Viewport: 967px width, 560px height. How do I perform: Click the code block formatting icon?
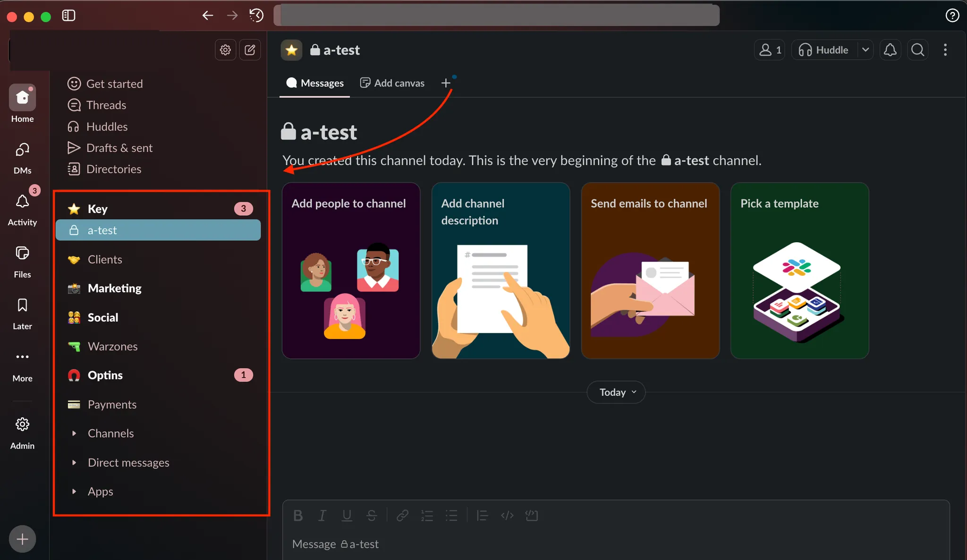coord(532,516)
